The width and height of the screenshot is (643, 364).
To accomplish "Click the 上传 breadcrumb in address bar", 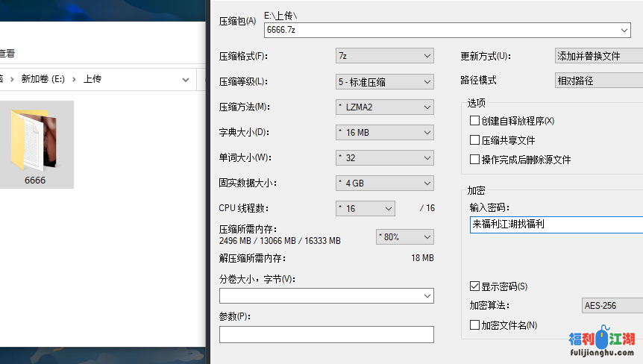I will (x=92, y=79).
